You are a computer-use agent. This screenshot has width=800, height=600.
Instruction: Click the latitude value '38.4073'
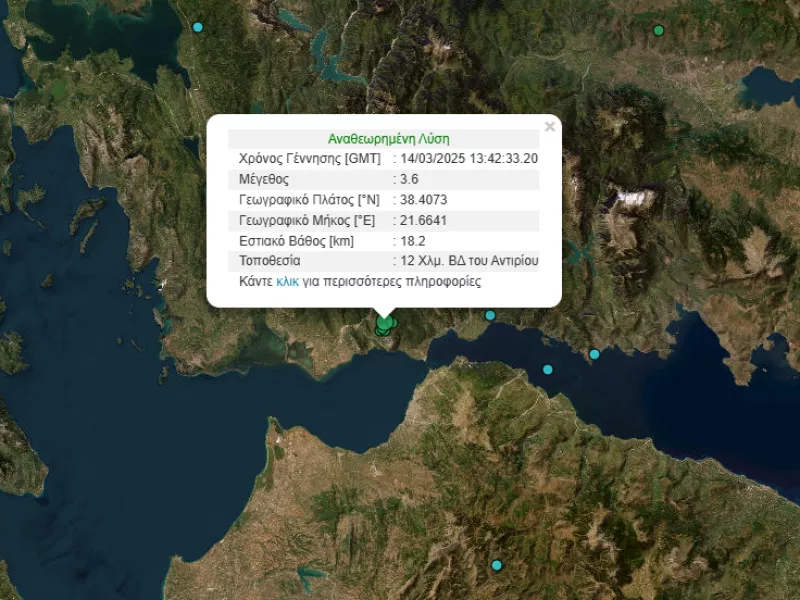(423, 199)
